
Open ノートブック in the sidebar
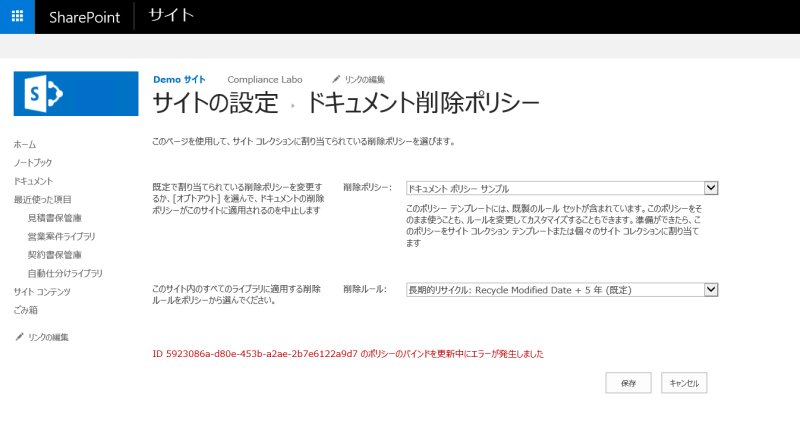(x=33, y=163)
